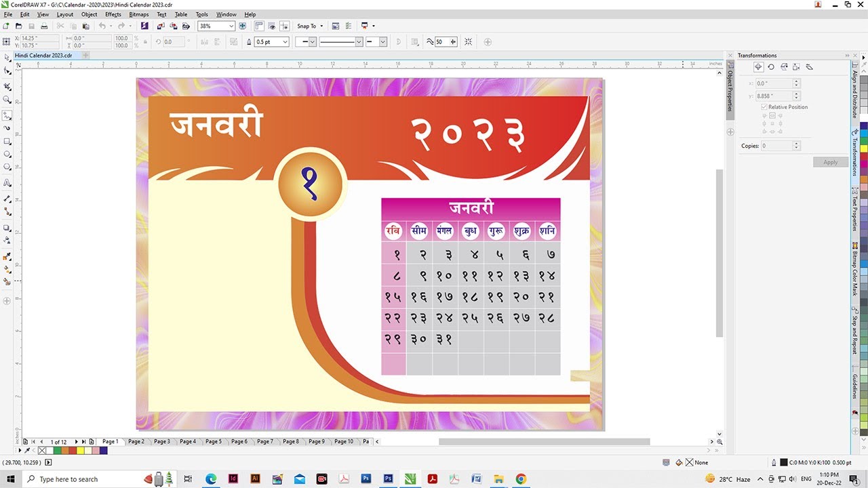This screenshot has height=488, width=868.
Task: Toggle Relative Position checkbox
Action: 764,107
